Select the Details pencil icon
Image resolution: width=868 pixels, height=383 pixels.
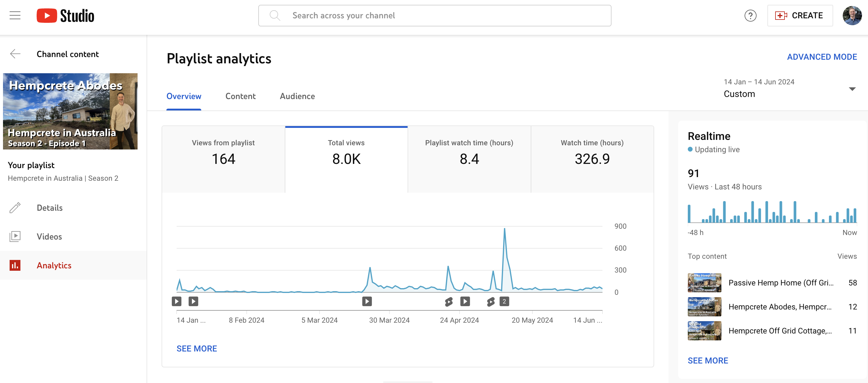click(15, 208)
